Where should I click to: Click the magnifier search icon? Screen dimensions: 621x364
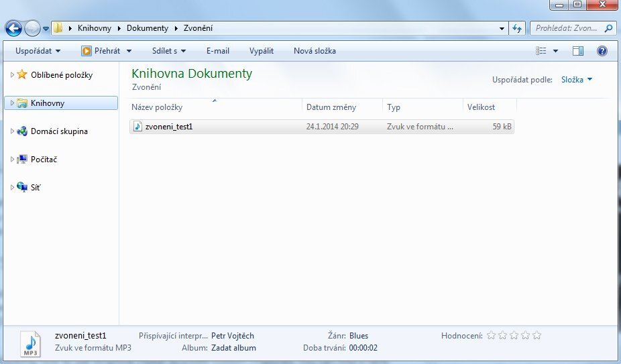point(609,28)
